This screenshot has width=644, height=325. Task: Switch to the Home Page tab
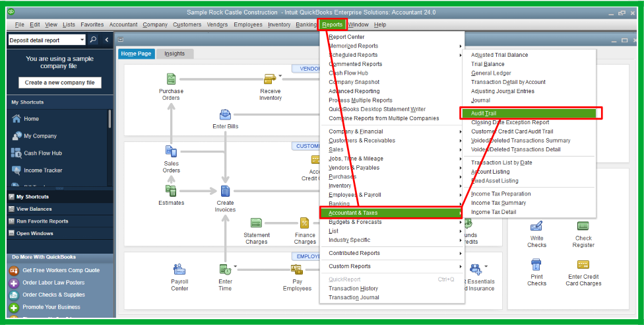point(136,54)
